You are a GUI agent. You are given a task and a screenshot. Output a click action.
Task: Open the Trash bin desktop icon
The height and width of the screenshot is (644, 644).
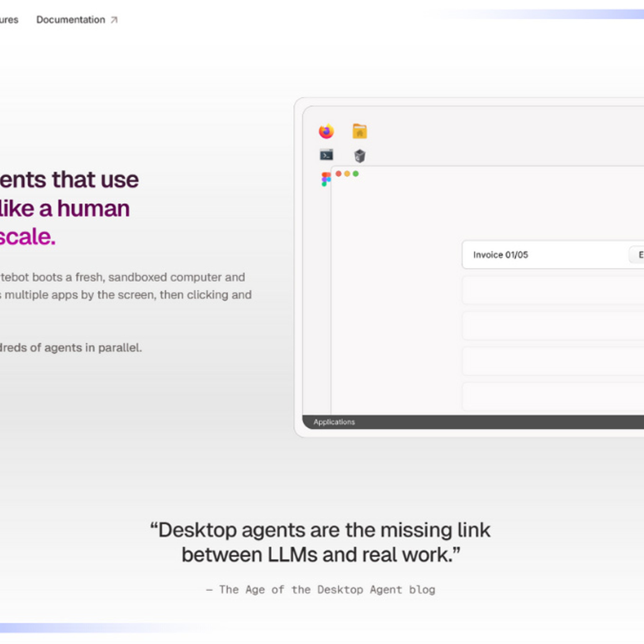click(360, 156)
